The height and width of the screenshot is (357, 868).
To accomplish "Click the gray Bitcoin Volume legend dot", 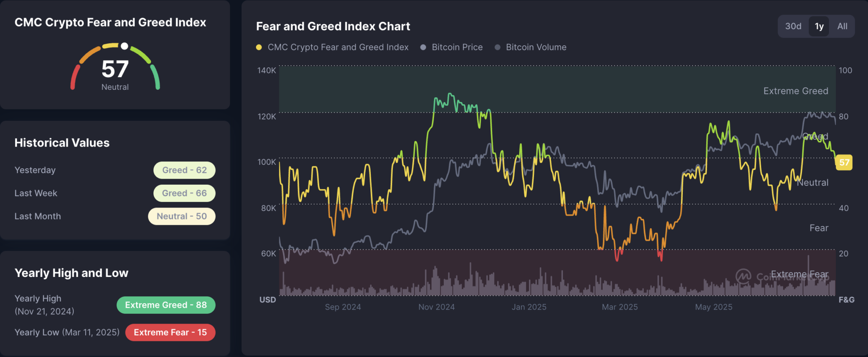I will click(498, 47).
